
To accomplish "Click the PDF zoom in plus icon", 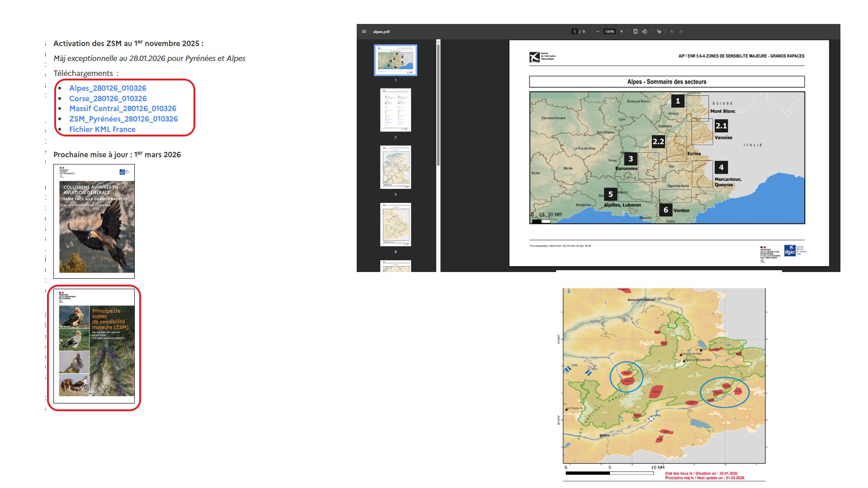I will pyautogui.click(x=622, y=32).
